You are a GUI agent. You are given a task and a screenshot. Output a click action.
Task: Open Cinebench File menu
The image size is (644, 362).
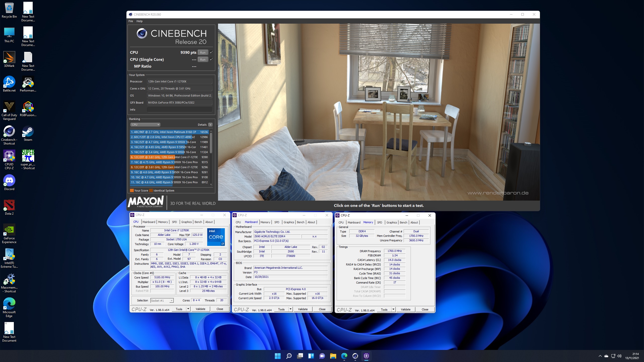[131, 21]
